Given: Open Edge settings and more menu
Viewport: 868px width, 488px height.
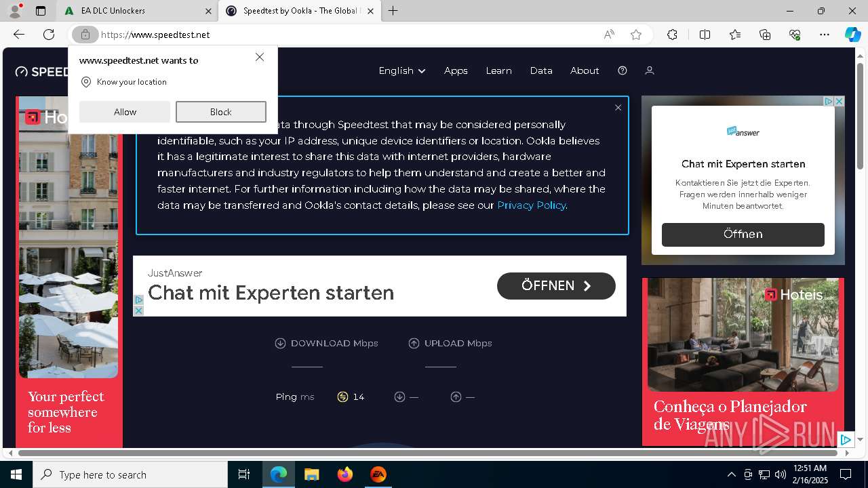Looking at the screenshot, I should click(x=825, y=35).
